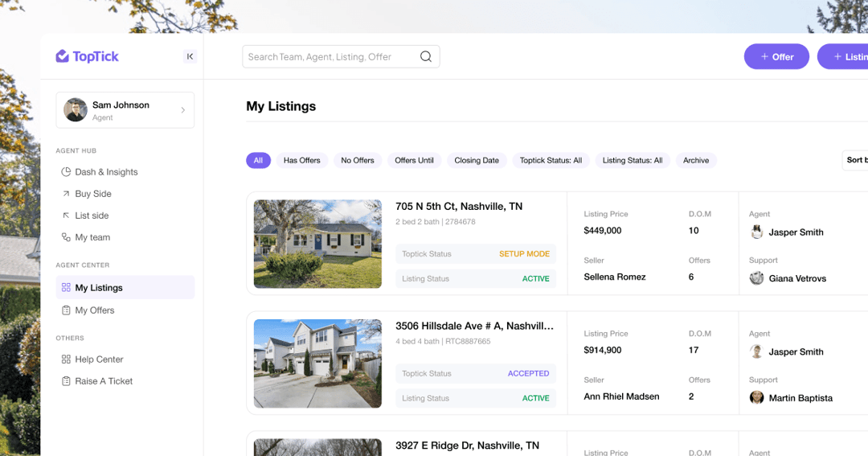Click ACTIVE status for 705 N 5th Ct

[536, 279]
